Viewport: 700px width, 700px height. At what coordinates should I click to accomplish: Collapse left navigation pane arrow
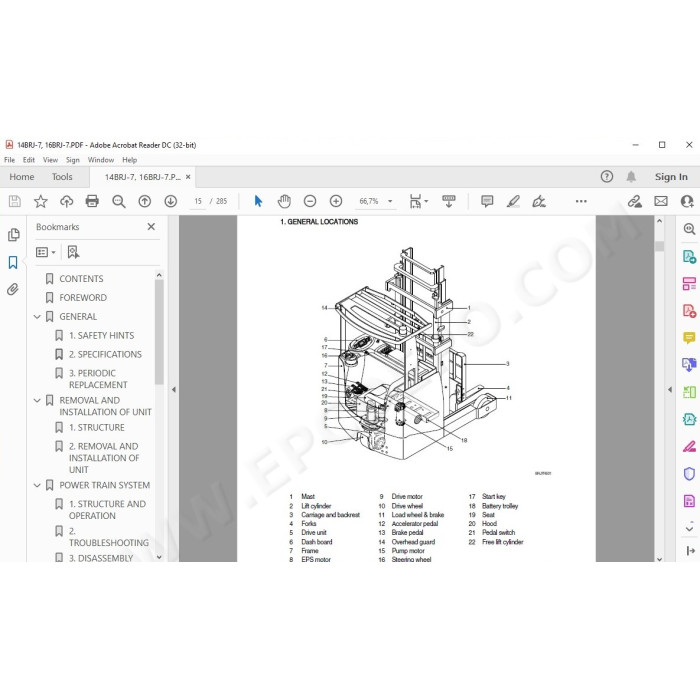coord(174,389)
